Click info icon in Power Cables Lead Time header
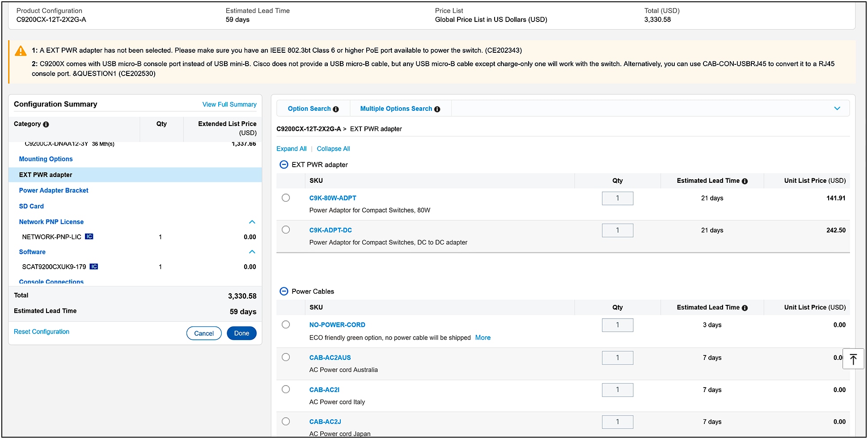The width and height of the screenshot is (868, 439). [745, 308]
